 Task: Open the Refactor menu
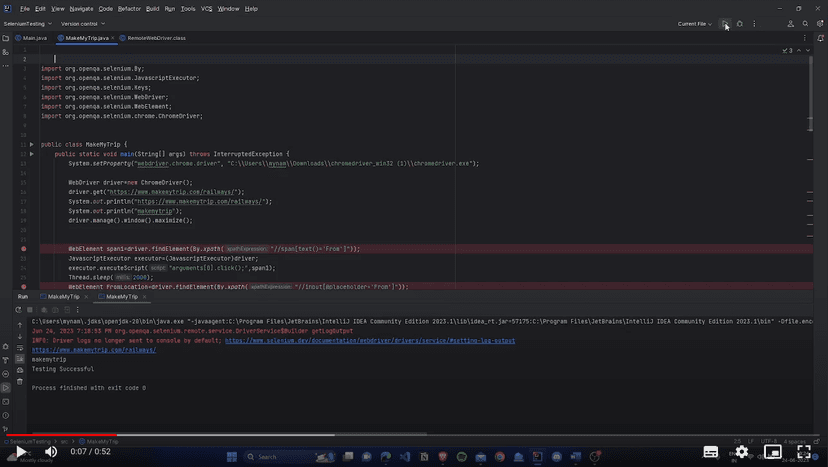point(129,9)
